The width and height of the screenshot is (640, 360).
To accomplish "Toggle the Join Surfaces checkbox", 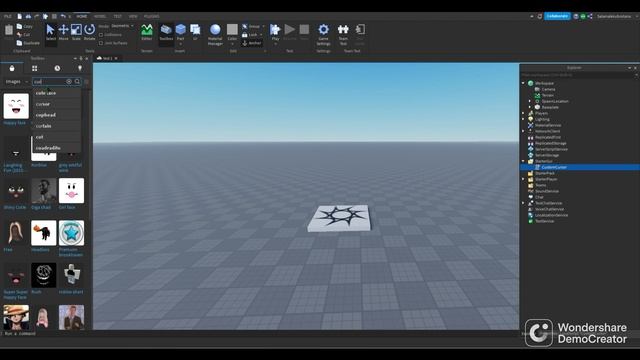I will [101, 43].
